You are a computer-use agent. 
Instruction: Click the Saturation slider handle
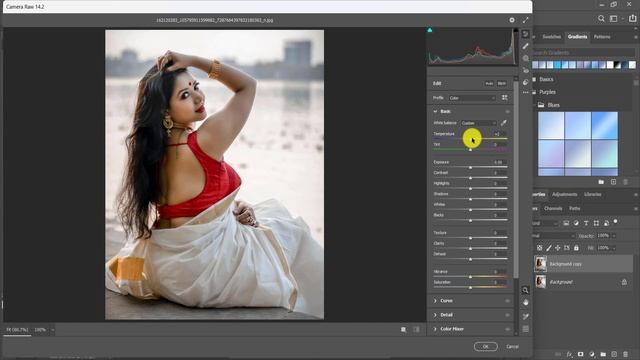coord(470,288)
